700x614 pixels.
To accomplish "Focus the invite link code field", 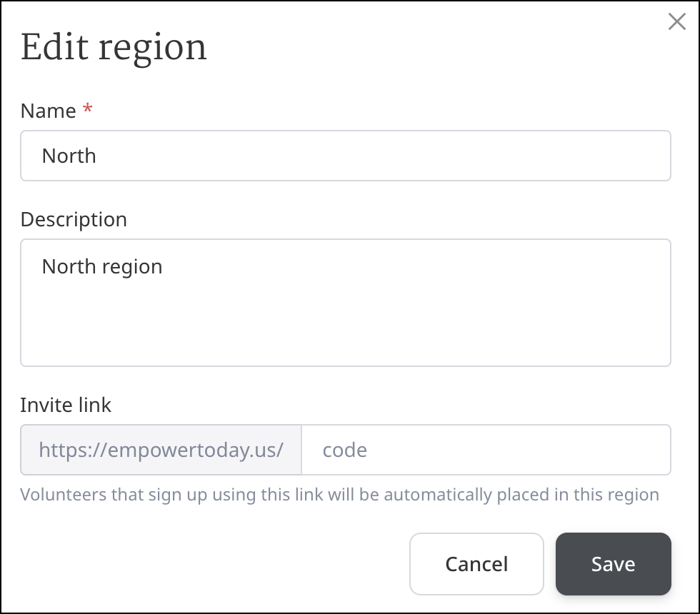I will pyautogui.click(x=486, y=450).
